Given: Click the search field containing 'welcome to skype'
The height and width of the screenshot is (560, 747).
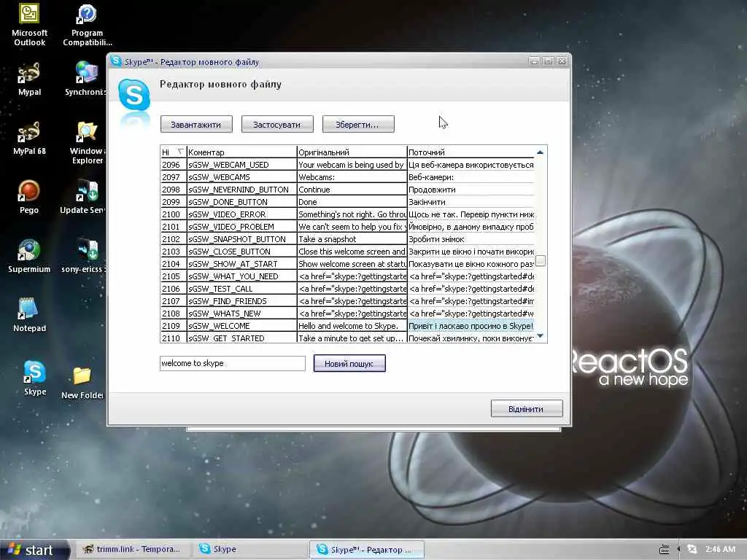Looking at the screenshot, I should click(x=233, y=363).
